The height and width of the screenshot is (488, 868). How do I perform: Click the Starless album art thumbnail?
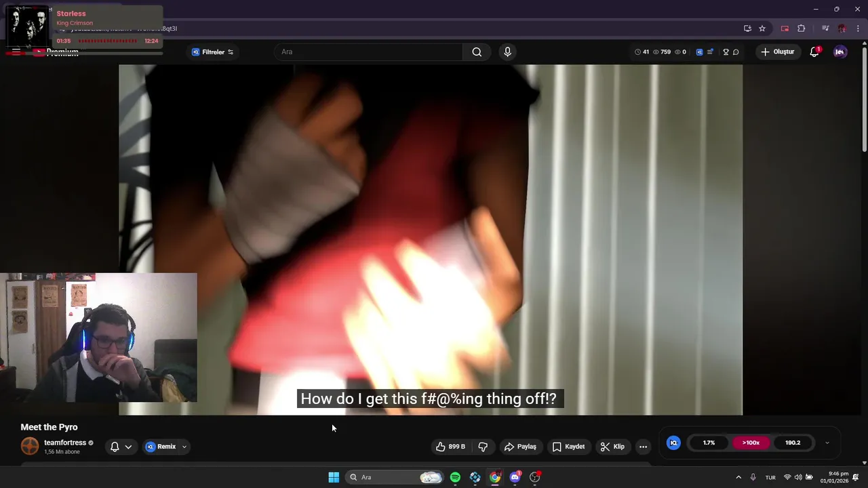[27, 27]
